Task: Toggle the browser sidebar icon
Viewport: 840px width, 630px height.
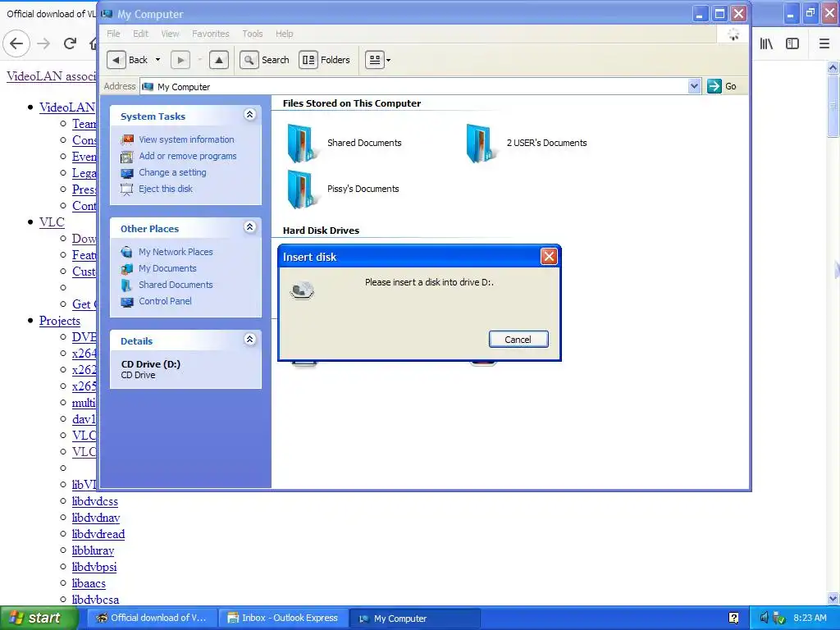Action: click(x=792, y=43)
